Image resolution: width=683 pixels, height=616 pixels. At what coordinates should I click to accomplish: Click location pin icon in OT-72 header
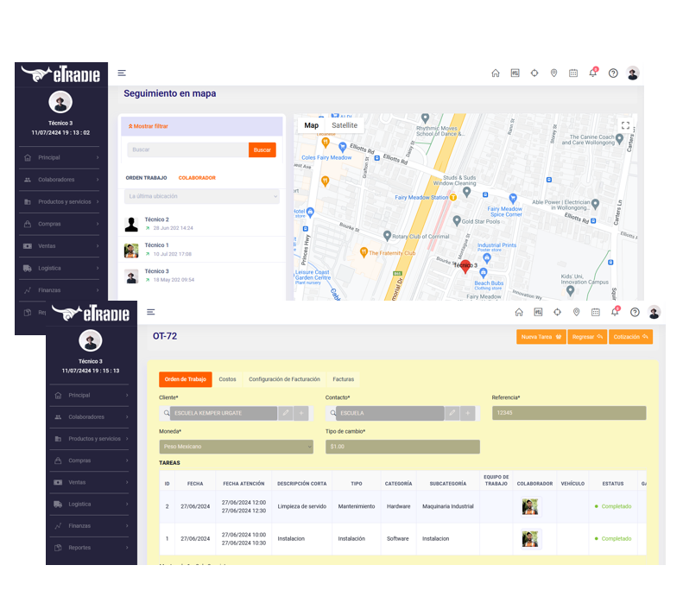click(576, 312)
